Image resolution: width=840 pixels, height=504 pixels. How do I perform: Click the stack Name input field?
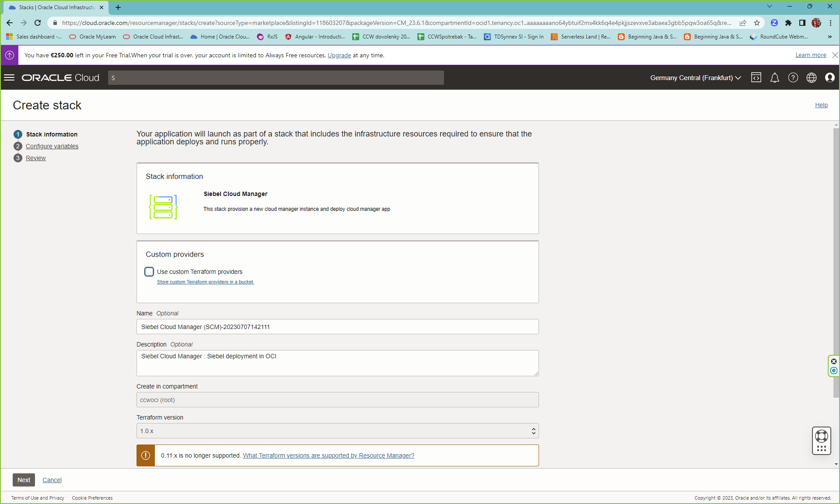click(337, 327)
